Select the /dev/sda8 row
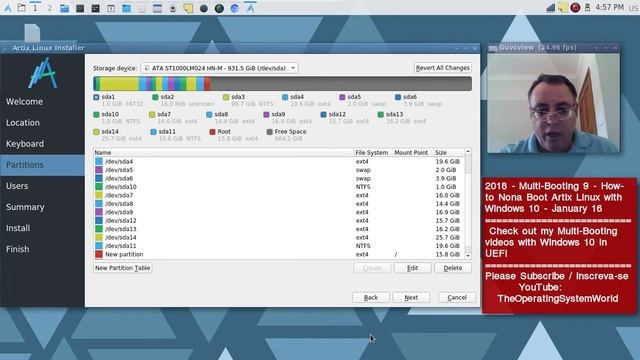640x360 pixels. click(x=278, y=204)
